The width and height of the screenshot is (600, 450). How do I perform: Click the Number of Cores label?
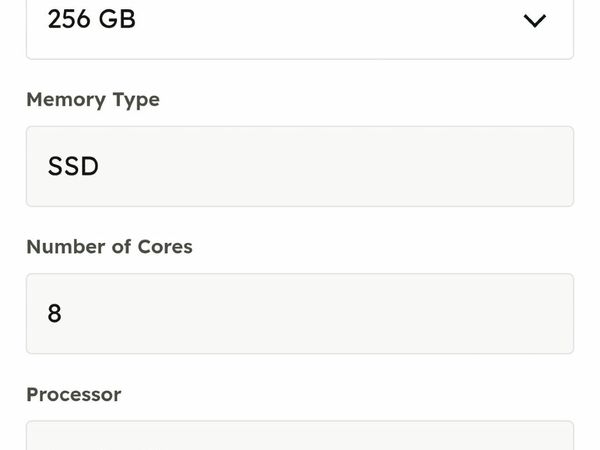click(109, 247)
